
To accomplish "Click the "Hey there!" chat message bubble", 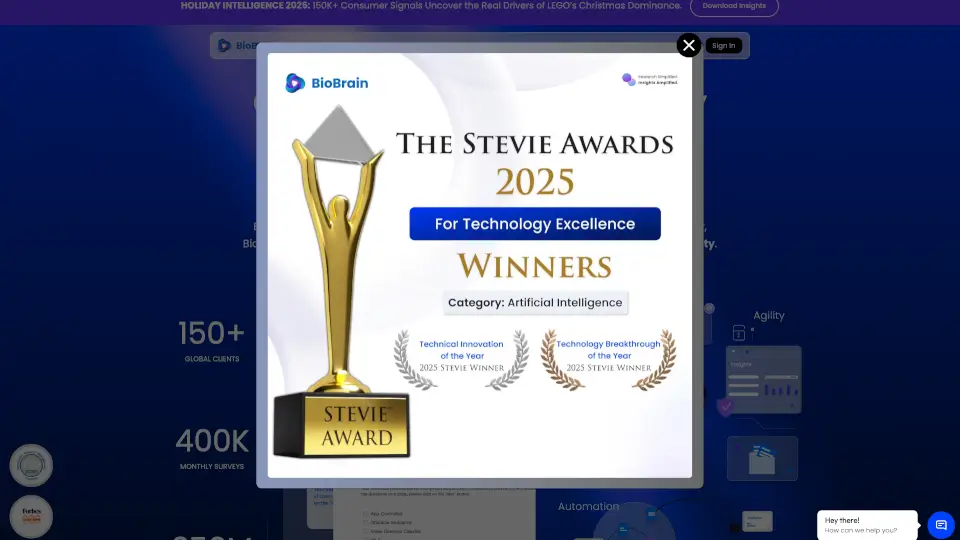I will click(868, 525).
